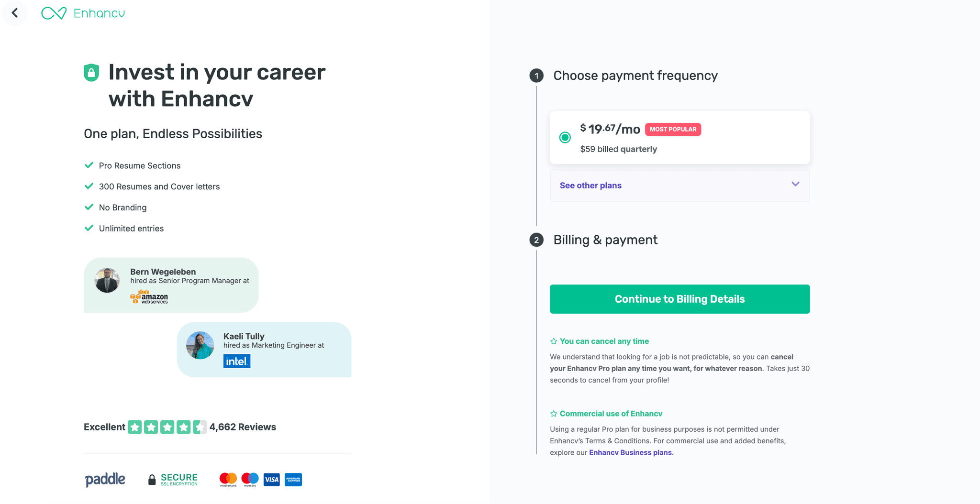The height and width of the screenshot is (504, 980).
Task: Click Continue to Billing Details button
Action: (679, 299)
